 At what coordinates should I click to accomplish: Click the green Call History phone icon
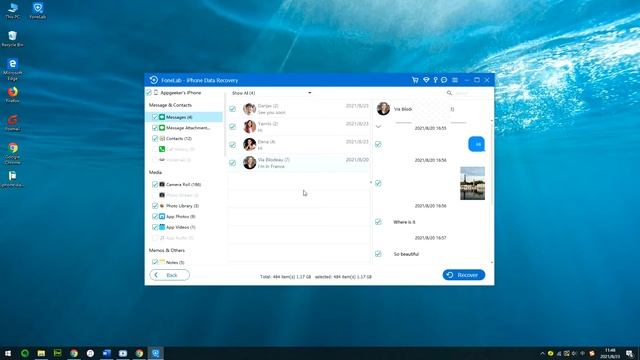(162, 149)
